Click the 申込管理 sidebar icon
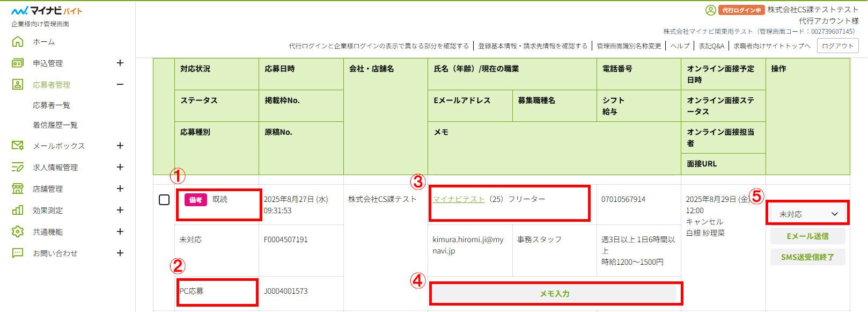The height and width of the screenshot is (312, 868). [x=18, y=63]
